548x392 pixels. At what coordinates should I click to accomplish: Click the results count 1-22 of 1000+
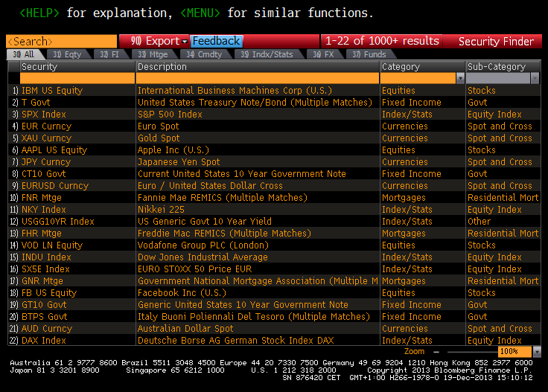(x=382, y=41)
